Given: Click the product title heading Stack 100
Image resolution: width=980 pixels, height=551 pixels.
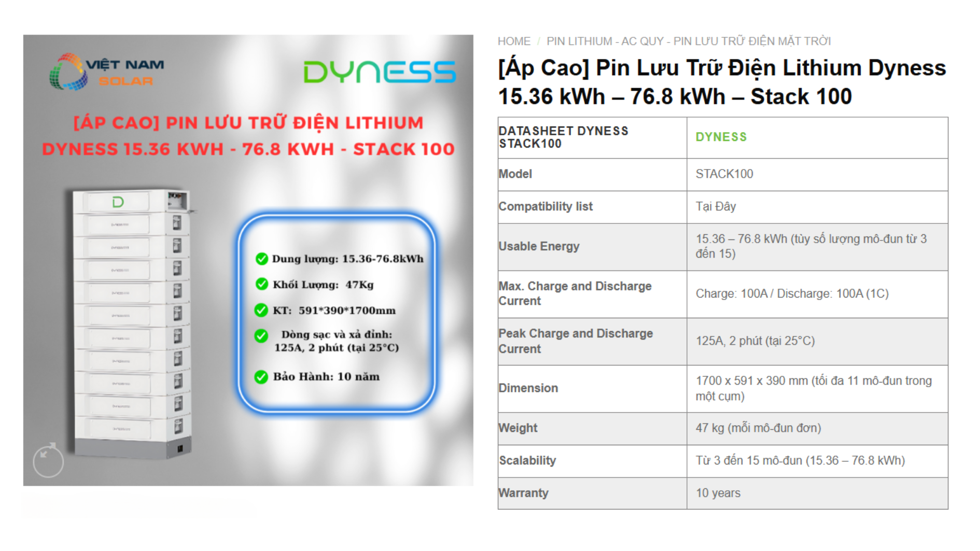Looking at the screenshot, I should point(722,82).
